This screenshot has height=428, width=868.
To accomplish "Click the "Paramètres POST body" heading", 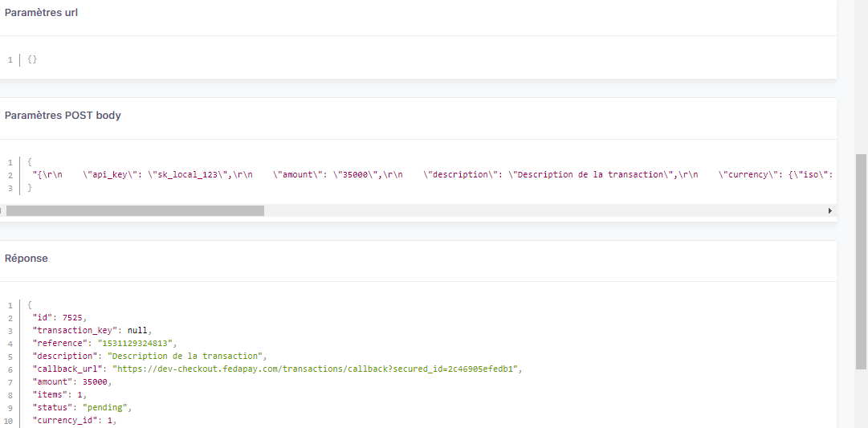I will pos(63,116).
